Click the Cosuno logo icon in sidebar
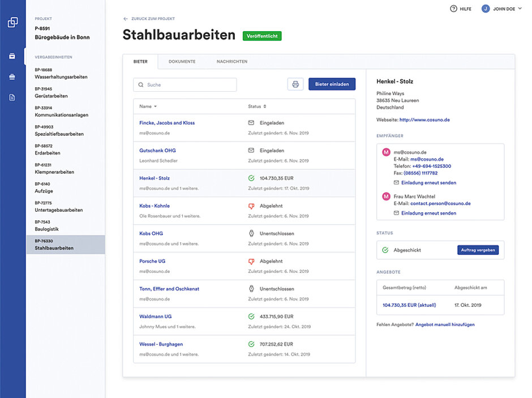The height and width of the screenshot is (398, 532). click(12, 23)
